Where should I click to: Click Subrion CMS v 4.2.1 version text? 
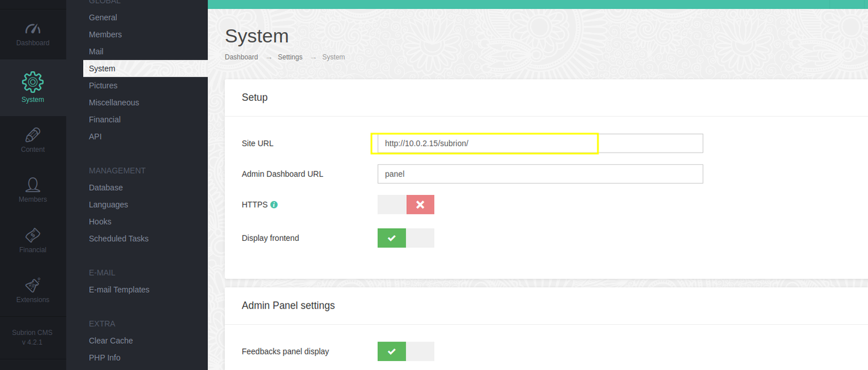click(x=33, y=337)
